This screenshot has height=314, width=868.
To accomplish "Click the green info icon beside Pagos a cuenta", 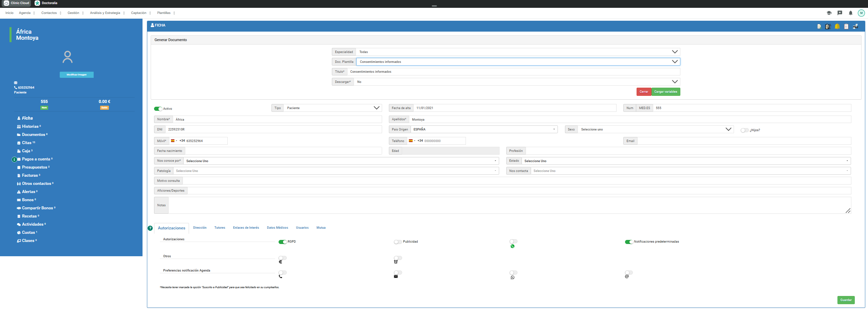I will click(x=14, y=159).
